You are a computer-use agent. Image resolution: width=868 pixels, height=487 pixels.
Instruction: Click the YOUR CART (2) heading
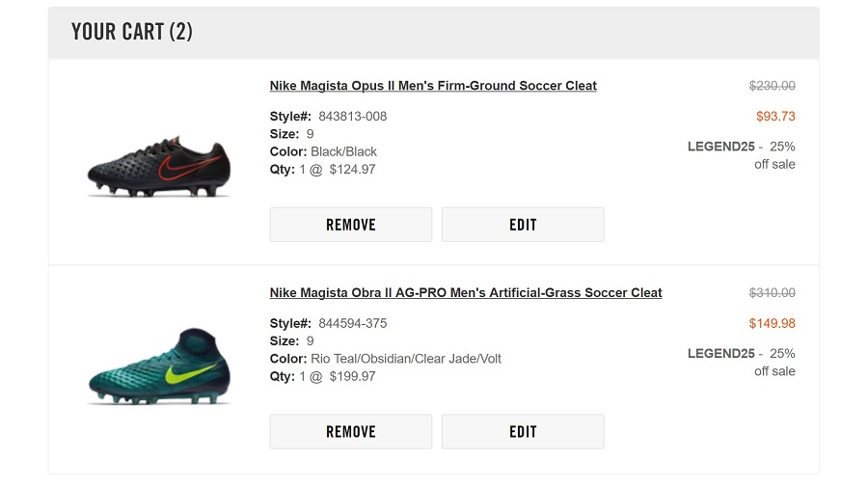(x=132, y=32)
